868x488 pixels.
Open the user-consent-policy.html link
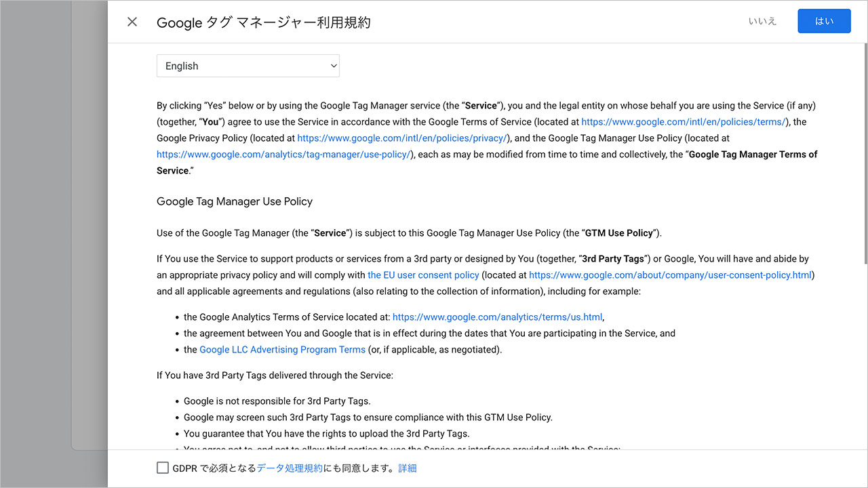click(670, 274)
